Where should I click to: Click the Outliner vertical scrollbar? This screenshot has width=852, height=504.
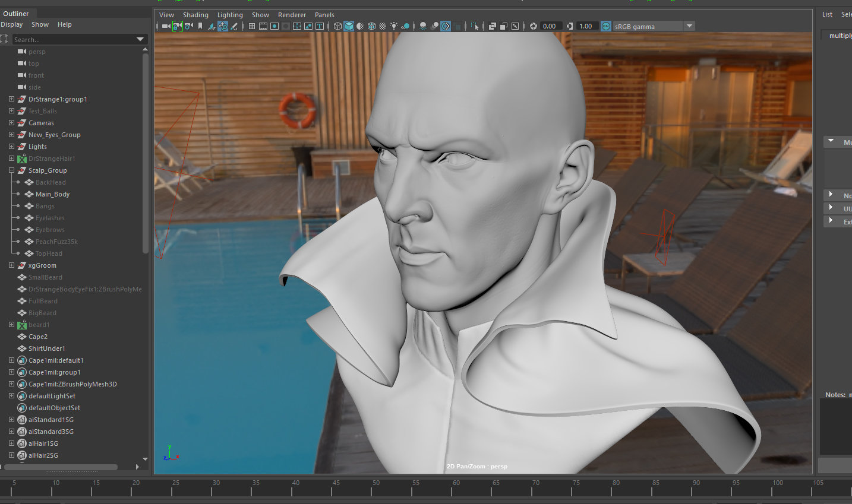145,154
